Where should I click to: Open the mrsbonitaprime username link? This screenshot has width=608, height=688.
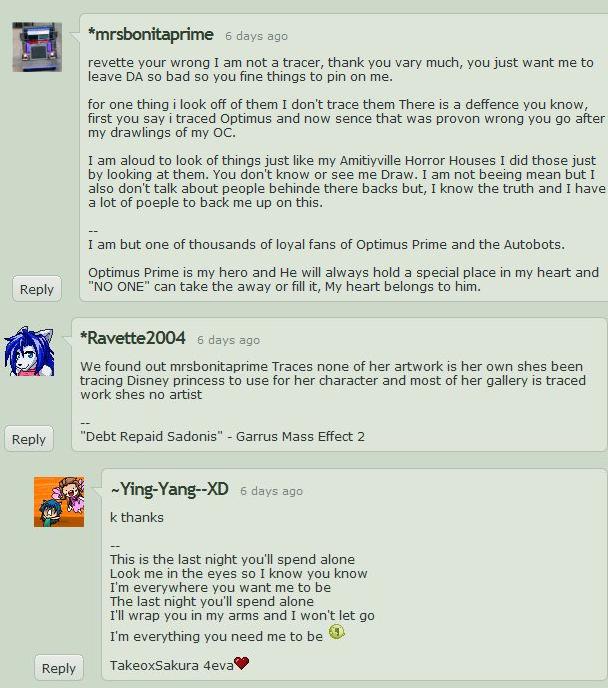coord(150,34)
